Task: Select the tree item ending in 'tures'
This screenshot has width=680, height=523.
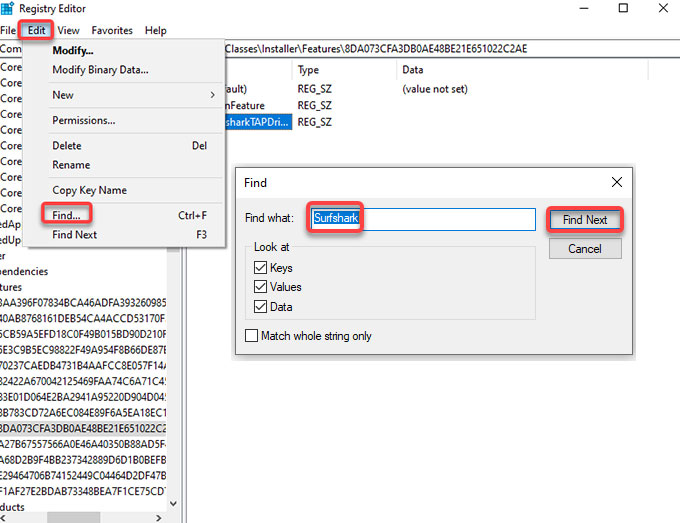Action: pyautogui.click(x=11, y=287)
